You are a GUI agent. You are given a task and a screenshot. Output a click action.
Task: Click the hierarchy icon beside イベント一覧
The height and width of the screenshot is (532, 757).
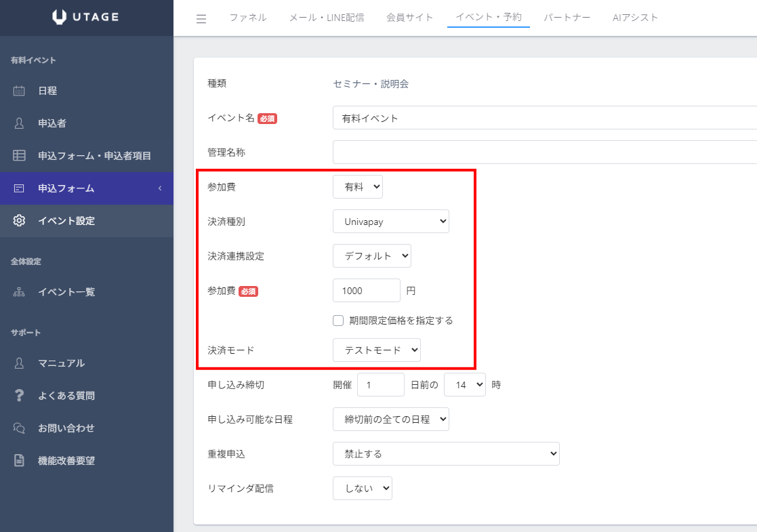(x=19, y=292)
